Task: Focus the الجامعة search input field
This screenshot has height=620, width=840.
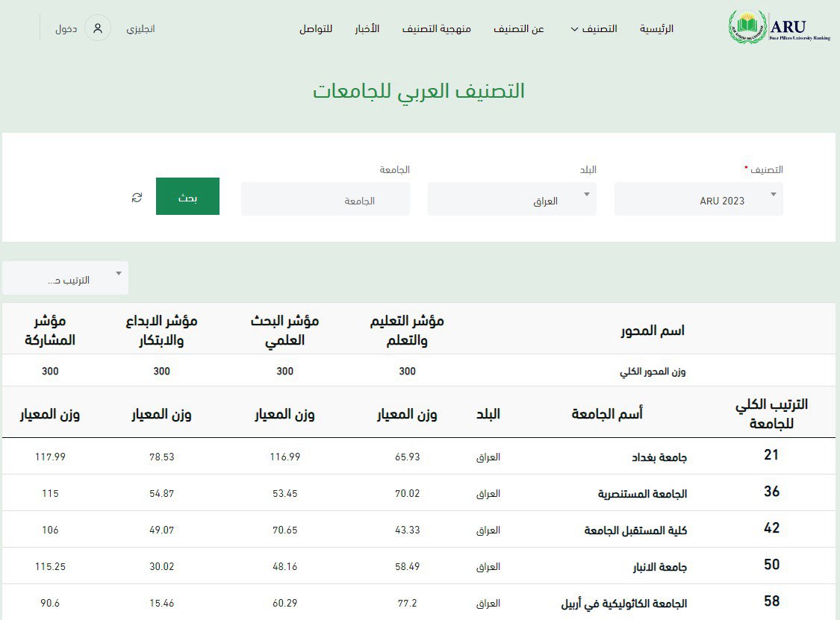Action: pyautogui.click(x=326, y=199)
